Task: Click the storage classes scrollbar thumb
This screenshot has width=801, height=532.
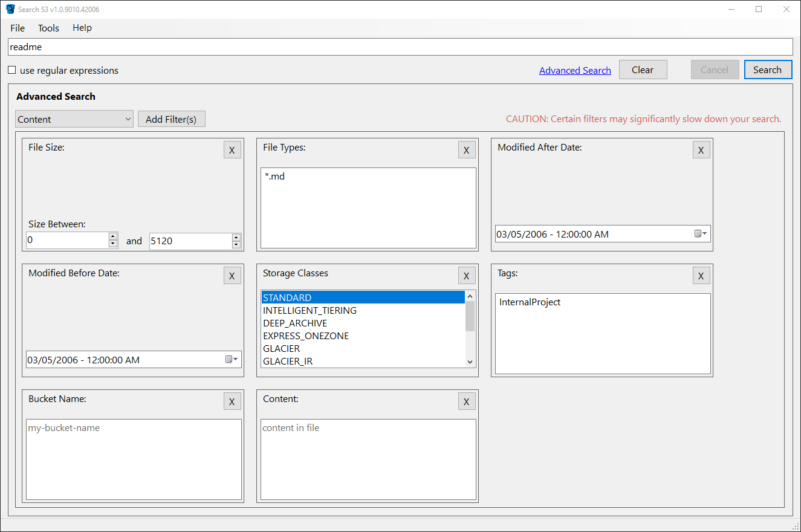Action: click(x=470, y=316)
